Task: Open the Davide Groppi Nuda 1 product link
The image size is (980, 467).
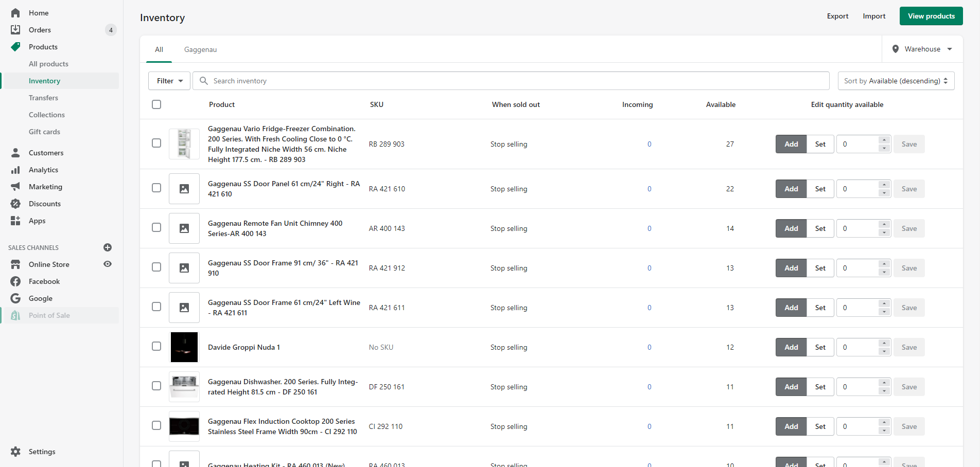Action: 244,347
